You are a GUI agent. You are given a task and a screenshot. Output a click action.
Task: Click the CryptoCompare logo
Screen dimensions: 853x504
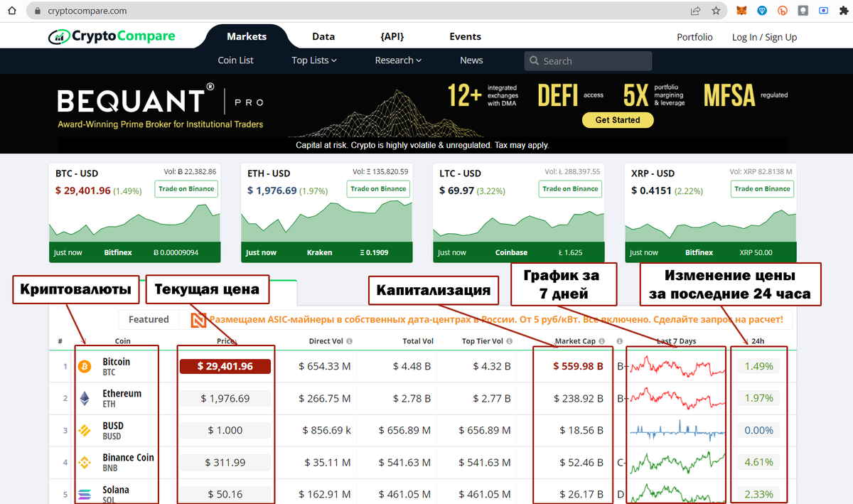click(x=112, y=36)
